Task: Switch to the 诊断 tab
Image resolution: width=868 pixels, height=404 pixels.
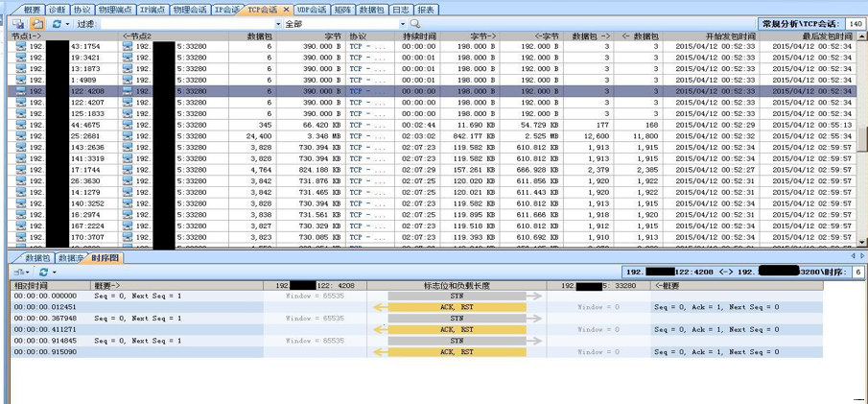Action: [x=59, y=10]
